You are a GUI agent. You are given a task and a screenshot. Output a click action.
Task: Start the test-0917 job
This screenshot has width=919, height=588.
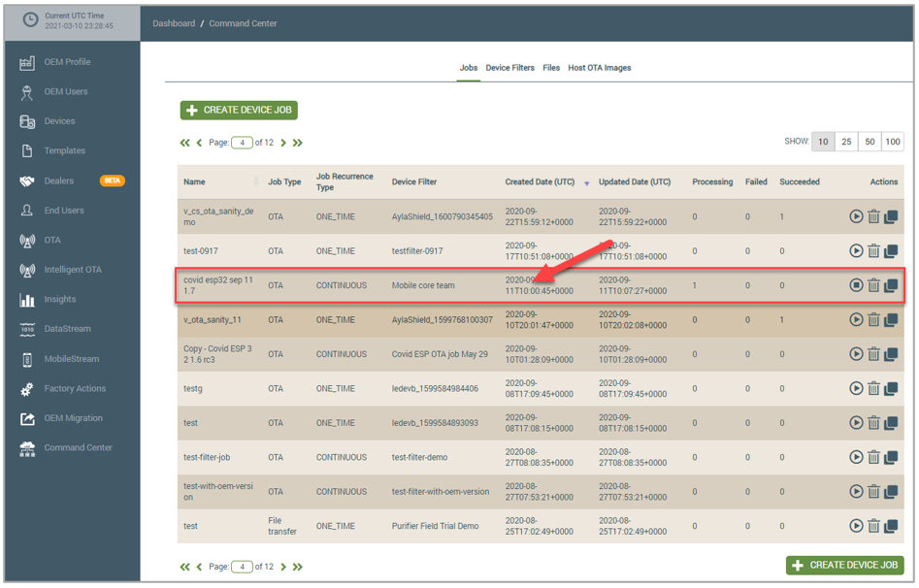tap(856, 251)
